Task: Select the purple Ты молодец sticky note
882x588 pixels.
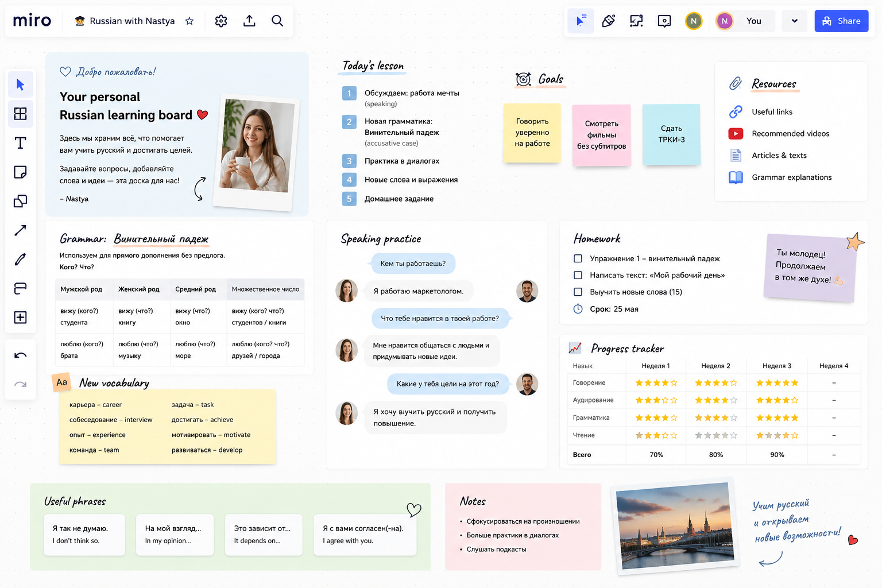Action: coord(810,267)
